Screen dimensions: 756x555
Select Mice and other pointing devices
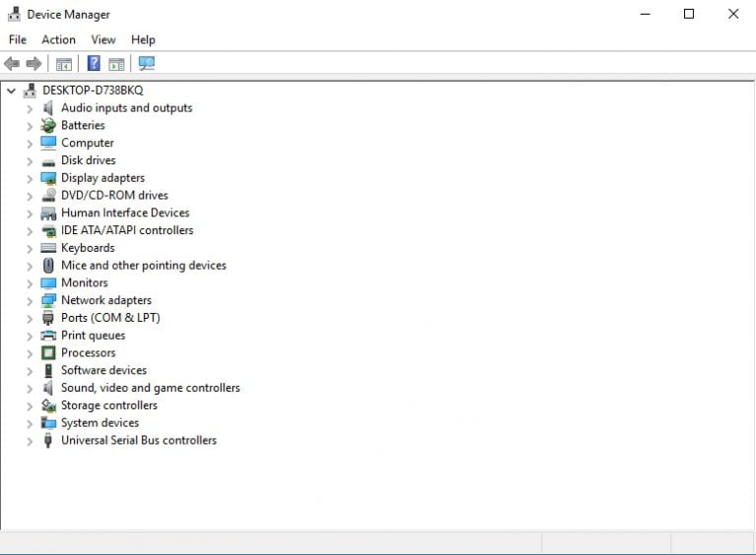[143, 266]
